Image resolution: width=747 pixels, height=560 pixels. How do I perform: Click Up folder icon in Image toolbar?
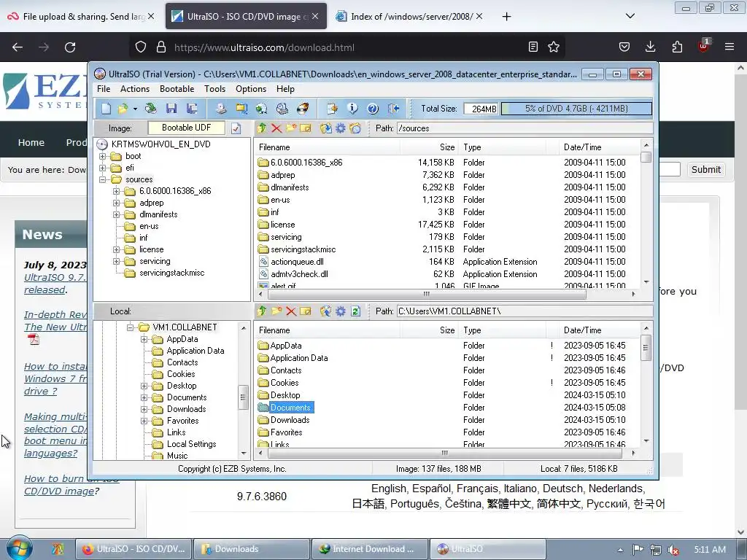click(x=262, y=128)
